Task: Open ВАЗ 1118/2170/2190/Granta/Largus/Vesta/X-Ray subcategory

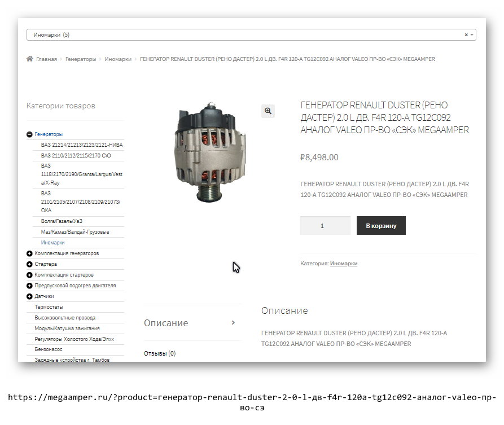Action: click(x=82, y=174)
